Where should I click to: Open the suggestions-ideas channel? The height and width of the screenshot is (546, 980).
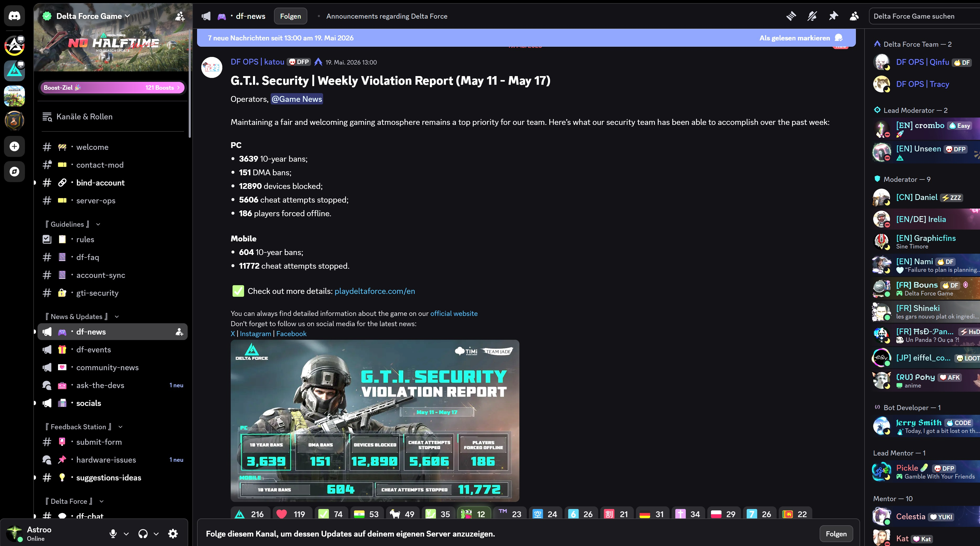[113, 478]
